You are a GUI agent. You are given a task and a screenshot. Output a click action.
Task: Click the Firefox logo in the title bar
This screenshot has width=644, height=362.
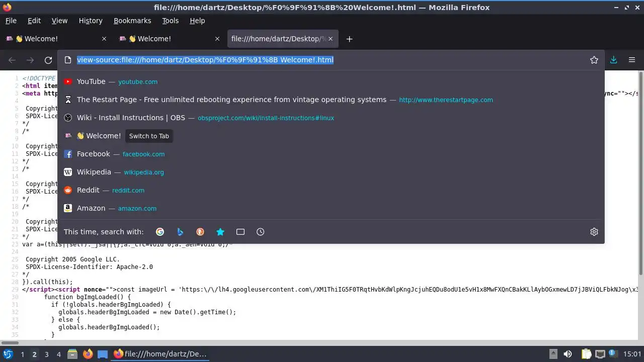tap(7, 7)
